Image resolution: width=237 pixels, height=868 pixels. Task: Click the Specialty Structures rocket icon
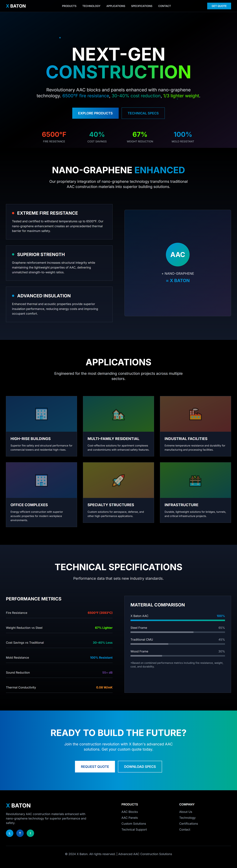click(118, 480)
